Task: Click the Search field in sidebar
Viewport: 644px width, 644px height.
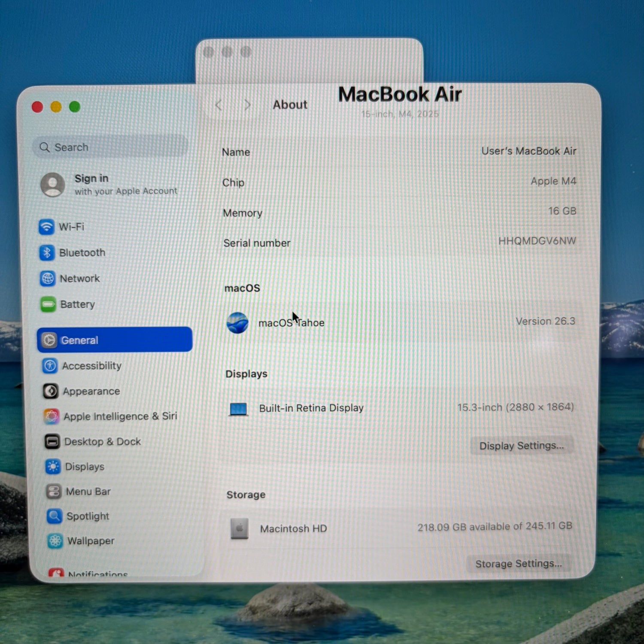Action: tap(110, 147)
